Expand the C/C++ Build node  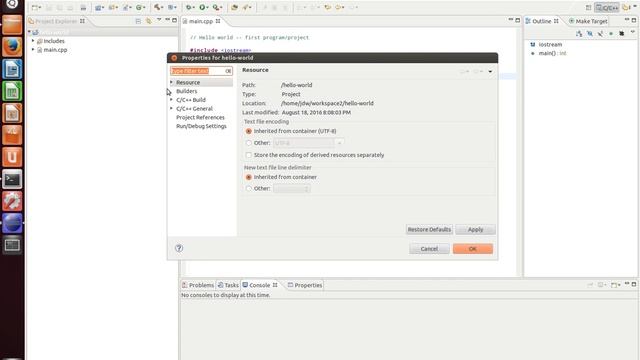(x=171, y=100)
